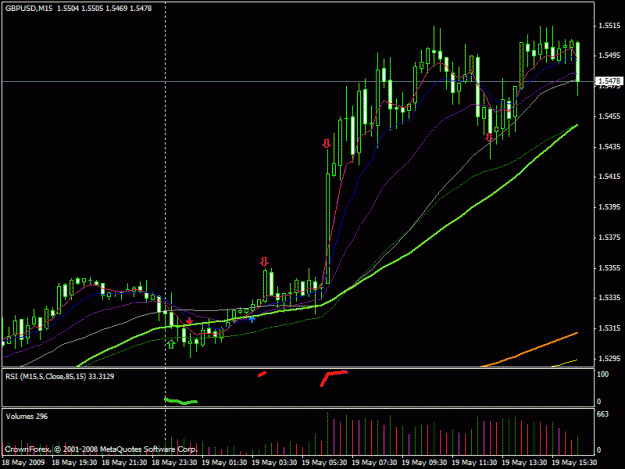
Task: Click the 18 May 21:30 time label
Action: (x=124, y=463)
